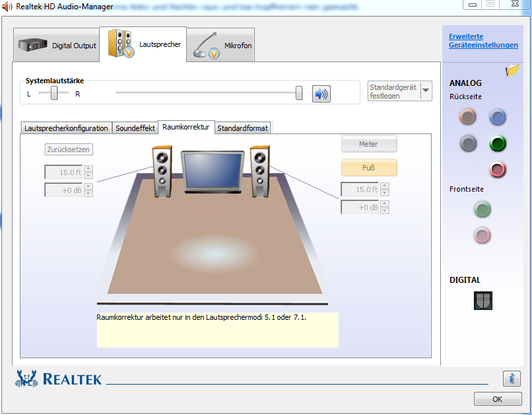The image size is (532, 415).
Task: Open the yellow folder connector settings icon
Action: point(512,70)
